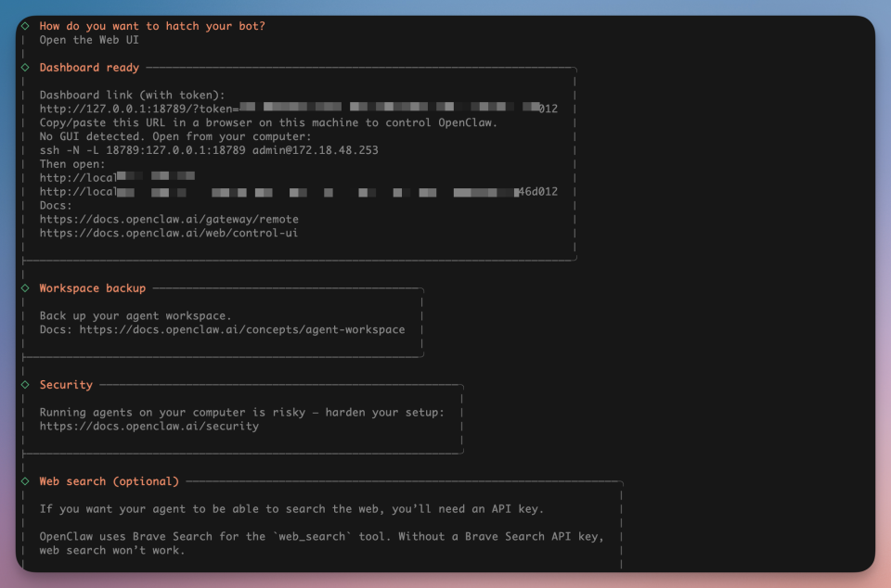The height and width of the screenshot is (588, 891).
Task: Click 'OpenClaw uses Brave Search' line
Action: (x=322, y=536)
